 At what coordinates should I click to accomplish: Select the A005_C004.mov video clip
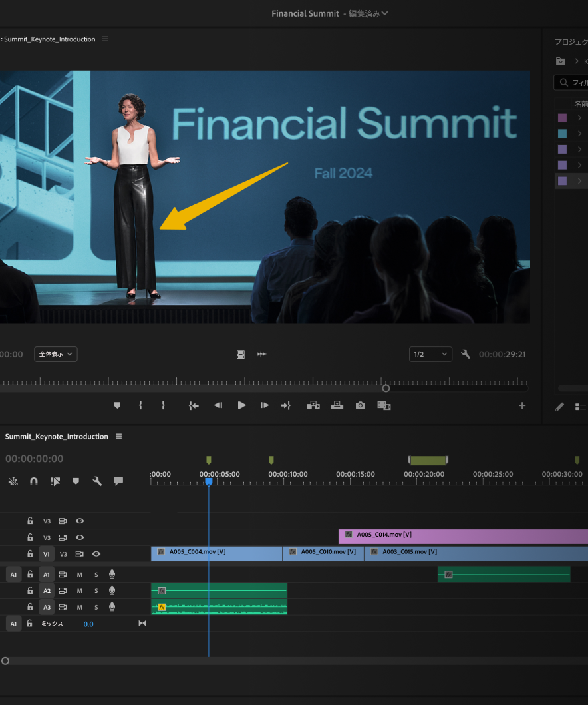(217, 553)
